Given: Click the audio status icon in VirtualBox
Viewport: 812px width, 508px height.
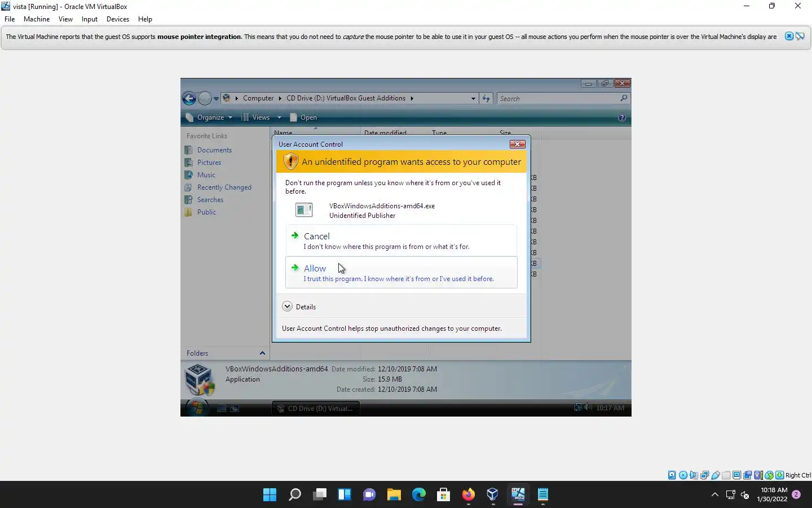Looking at the screenshot, I should coord(694,475).
